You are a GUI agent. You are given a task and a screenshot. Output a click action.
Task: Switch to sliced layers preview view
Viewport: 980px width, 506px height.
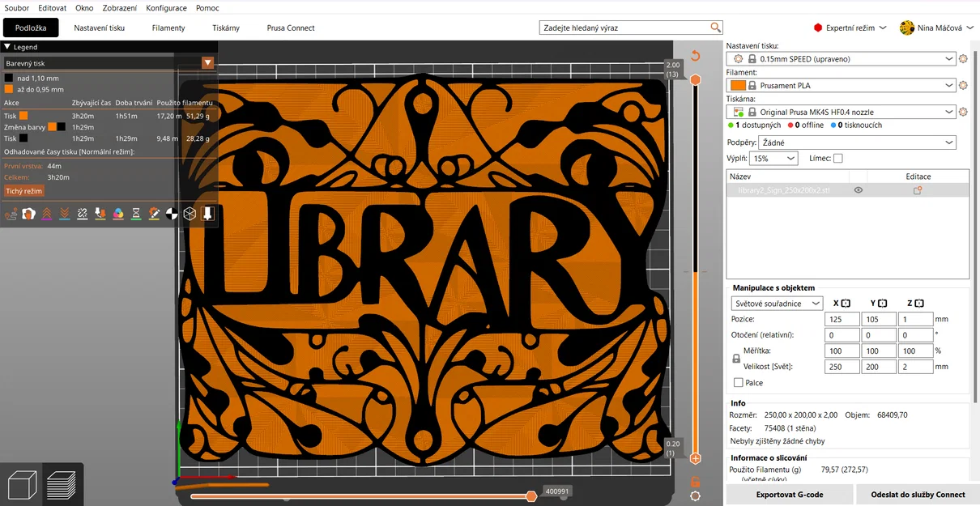[62, 485]
